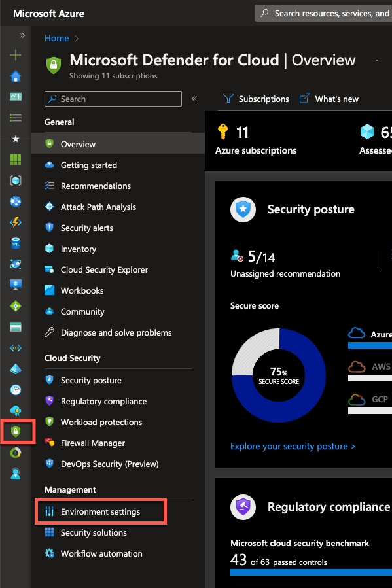
Task: Click Microsoft cloud security benchmark text
Action: pyautogui.click(x=300, y=543)
